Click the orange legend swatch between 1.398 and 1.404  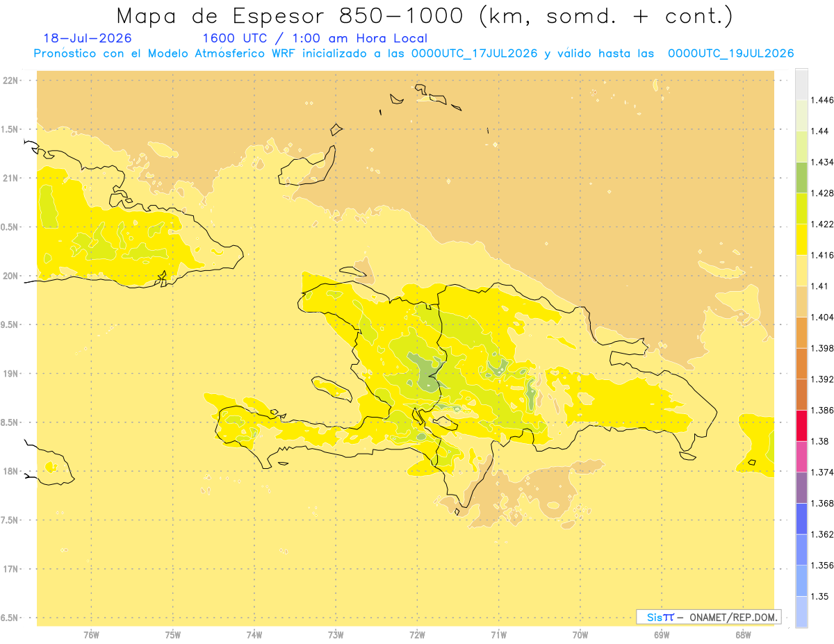(x=801, y=332)
